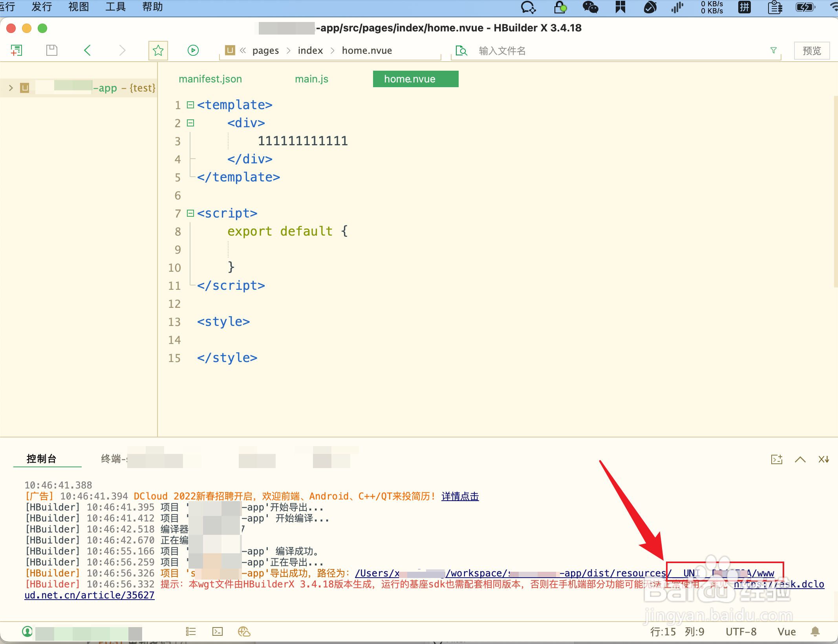Click the bookmark ribbon icon in menu bar
838x644 pixels.
[x=620, y=7]
